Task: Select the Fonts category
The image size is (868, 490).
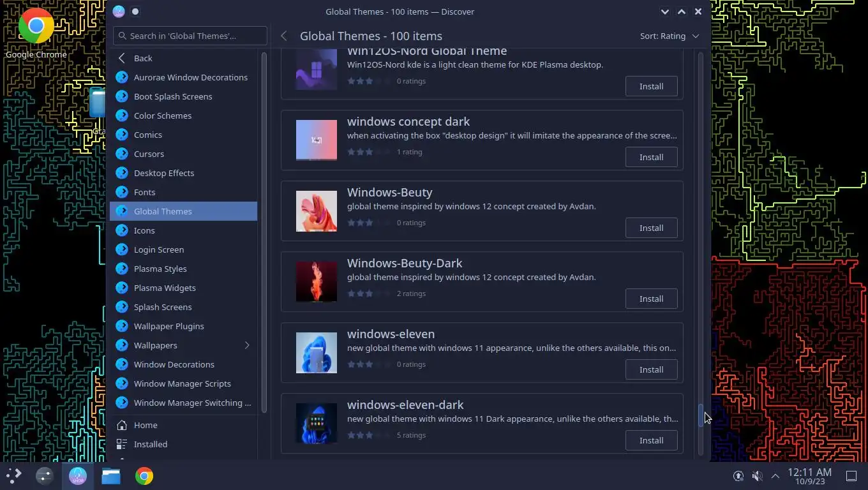Action: [183, 192]
